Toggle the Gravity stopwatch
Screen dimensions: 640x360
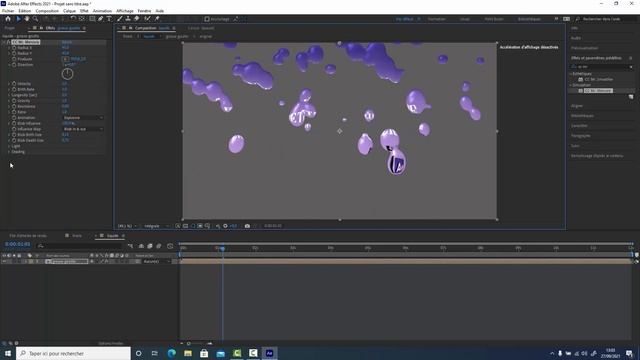click(x=14, y=100)
